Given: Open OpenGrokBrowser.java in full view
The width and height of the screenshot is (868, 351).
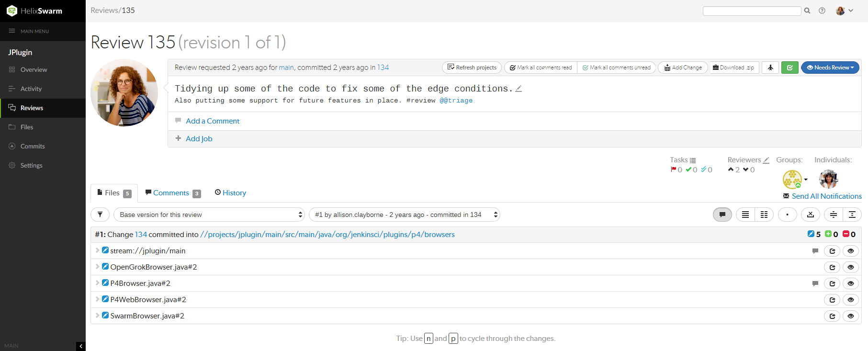Looking at the screenshot, I should tap(832, 267).
